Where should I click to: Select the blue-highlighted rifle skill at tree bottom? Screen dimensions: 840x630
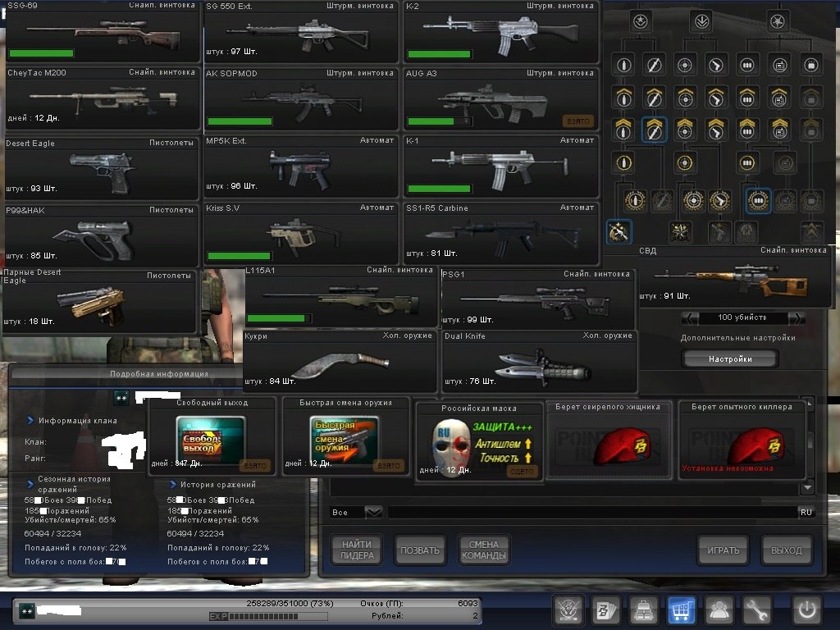(619, 232)
